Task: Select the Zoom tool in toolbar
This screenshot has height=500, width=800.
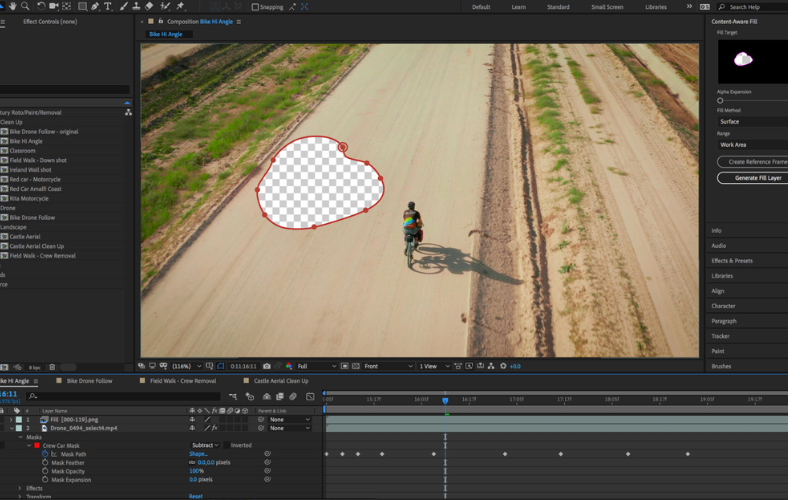Action: (25, 6)
